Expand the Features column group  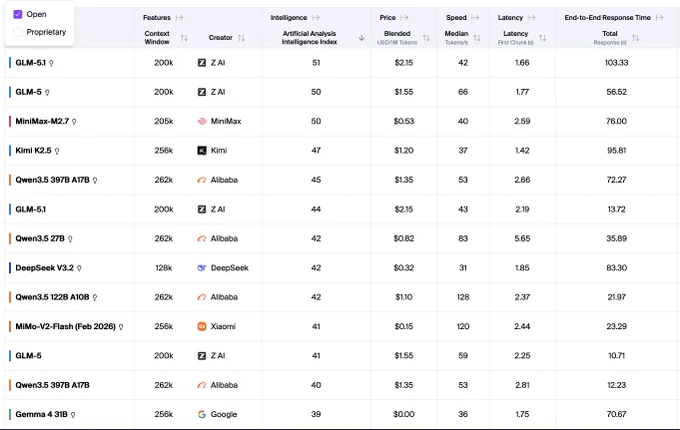(180, 18)
